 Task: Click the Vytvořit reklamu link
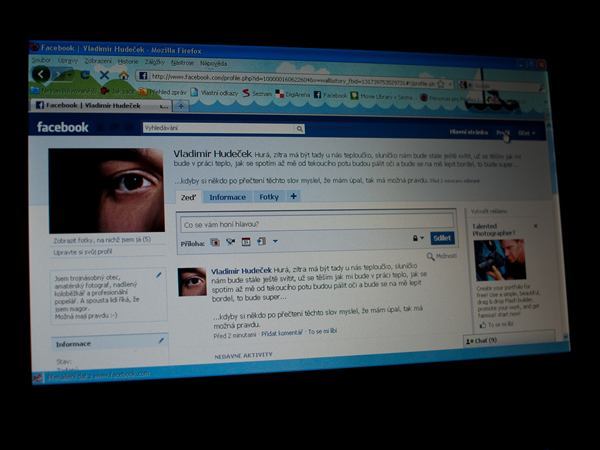tap(489, 211)
